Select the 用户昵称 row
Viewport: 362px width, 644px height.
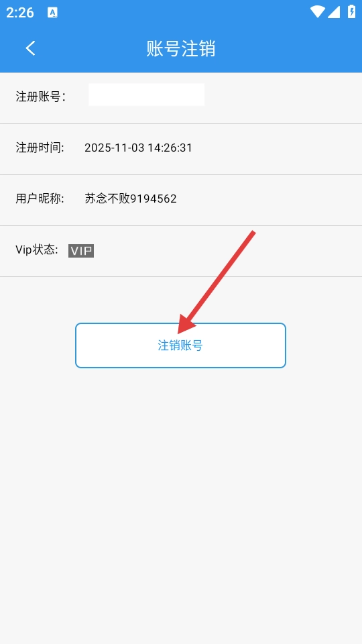click(x=181, y=200)
